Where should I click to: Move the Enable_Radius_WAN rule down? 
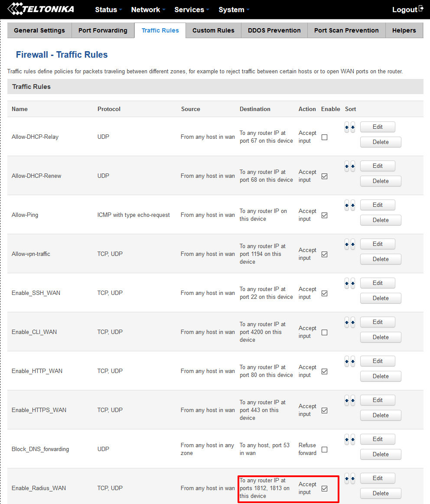352,478
